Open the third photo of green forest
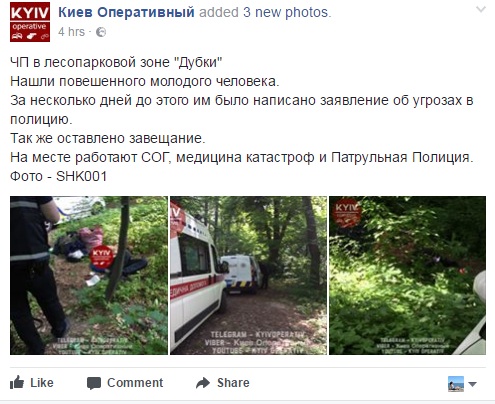This screenshot has height=404, width=495. tap(407, 275)
